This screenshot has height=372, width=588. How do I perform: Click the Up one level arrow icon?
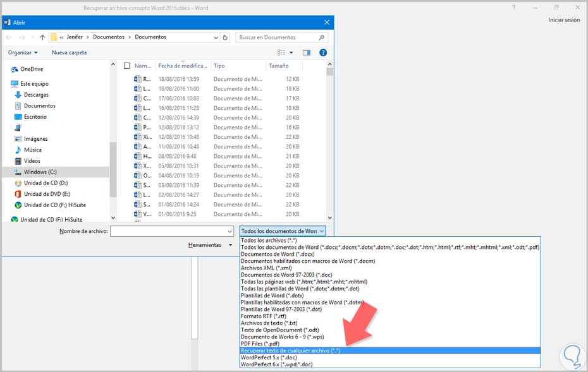tap(42, 37)
